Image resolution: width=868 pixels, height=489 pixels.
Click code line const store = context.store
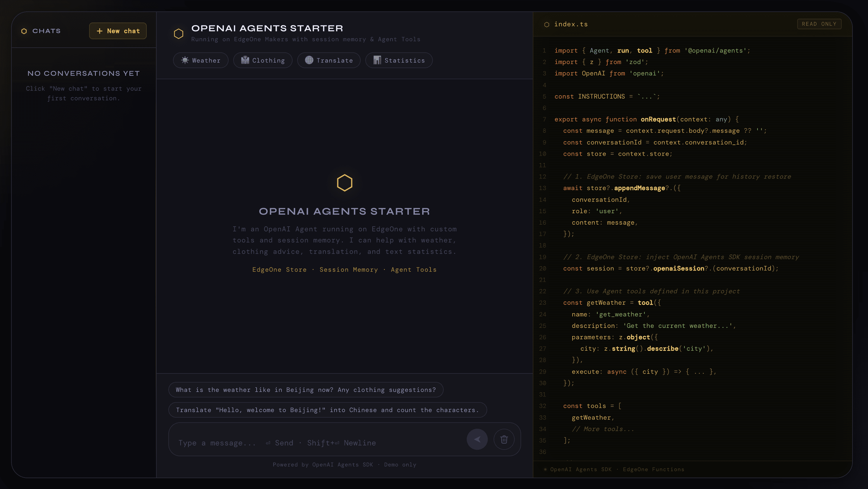point(618,154)
